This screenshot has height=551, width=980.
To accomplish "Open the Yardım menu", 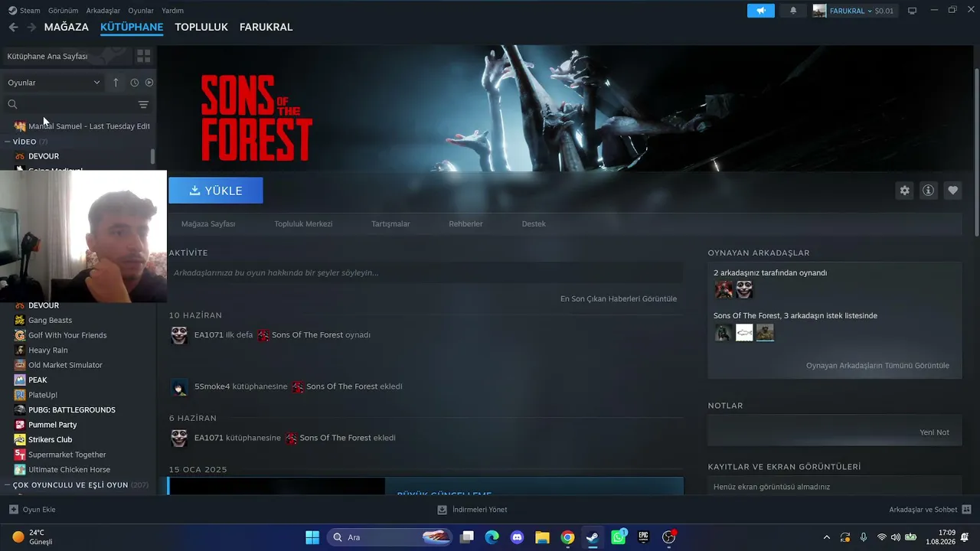I will pyautogui.click(x=172, y=11).
